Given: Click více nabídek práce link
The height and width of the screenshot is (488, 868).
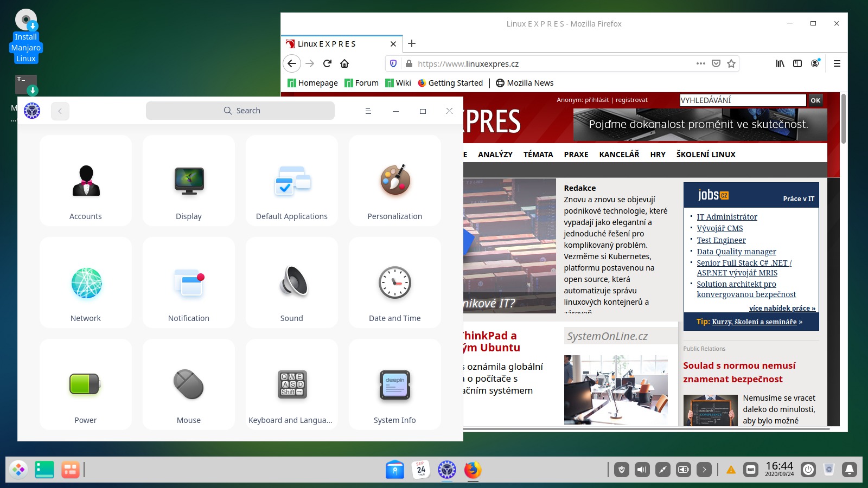Looking at the screenshot, I should tap(782, 309).
